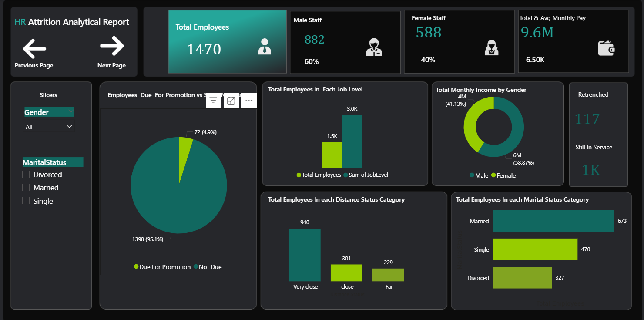Image resolution: width=644 pixels, height=320 pixels.
Task: Go to the Previous Page arrow
Action: [34, 48]
